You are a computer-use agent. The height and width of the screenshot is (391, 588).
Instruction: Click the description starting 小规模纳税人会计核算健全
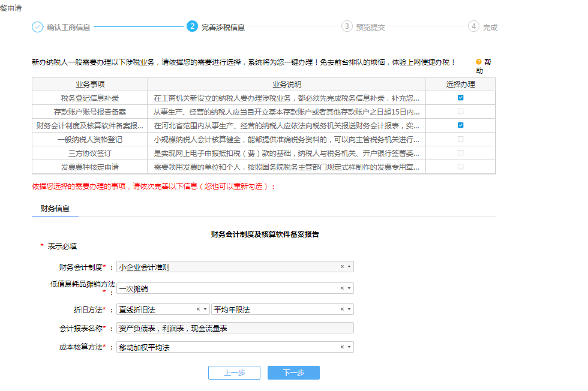point(287,140)
